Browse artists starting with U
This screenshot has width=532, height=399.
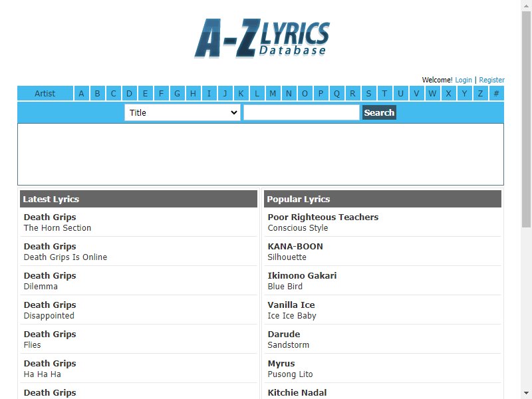click(x=400, y=94)
